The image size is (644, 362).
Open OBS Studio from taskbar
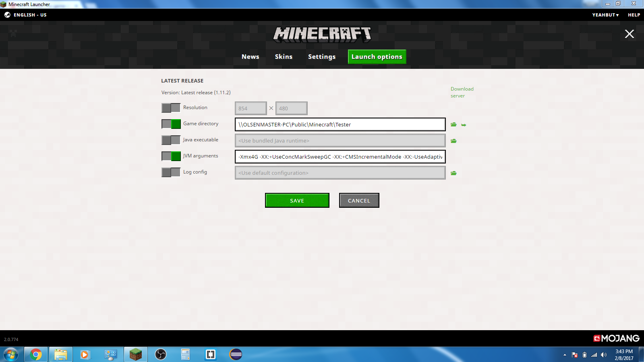tap(161, 355)
